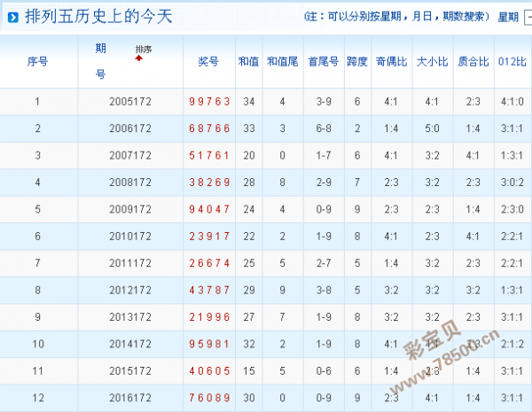This screenshot has height=412, width=532.
Task: Click the 首尾号 column header
Action: click(x=324, y=61)
